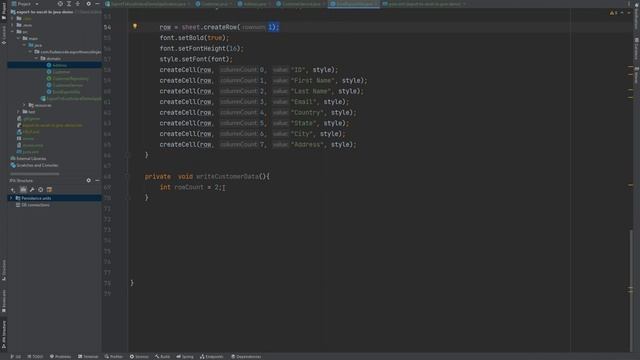Image resolution: width=640 pixels, height=360 pixels.
Task: Open JPA Structure side tab on left strip
Action: pyautogui.click(x=4, y=334)
